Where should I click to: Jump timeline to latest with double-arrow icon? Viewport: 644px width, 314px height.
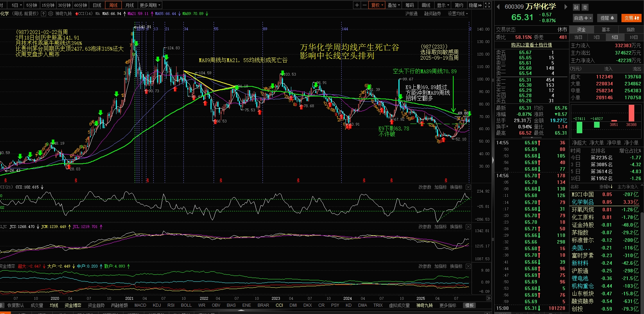488,298
